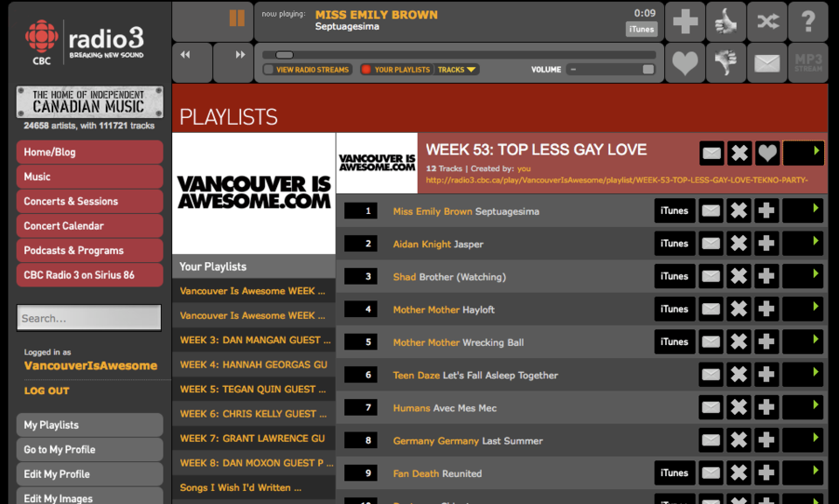Click the plus icon in the player bar
The width and height of the screenshot is (839, 504).
pos(685,22)
